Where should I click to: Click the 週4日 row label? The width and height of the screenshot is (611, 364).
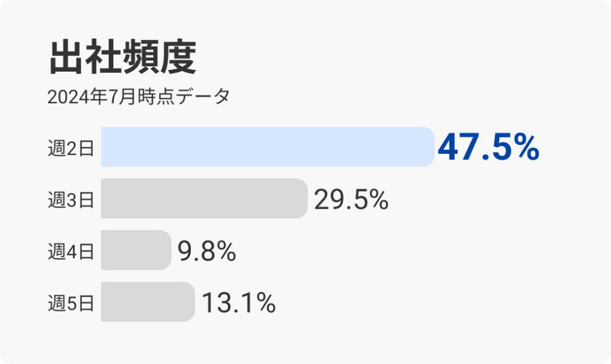(x=71, y=251)
